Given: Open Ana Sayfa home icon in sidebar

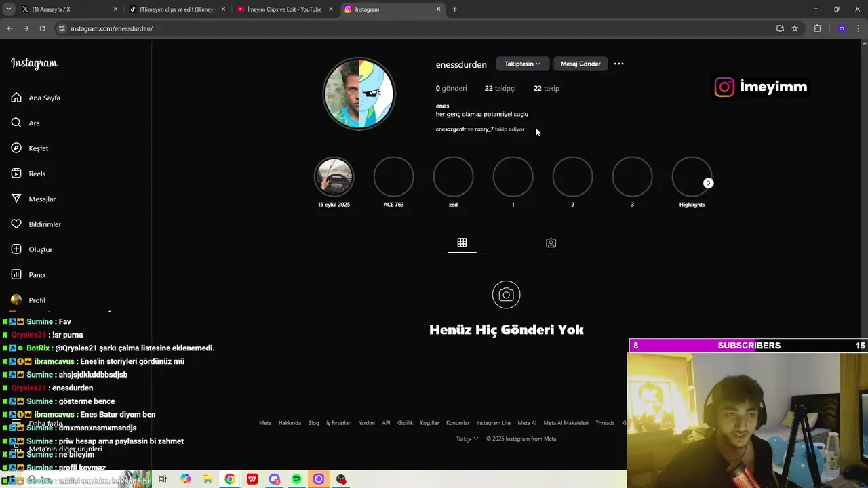Looking at the screenshot, I should tap(16, 98).
